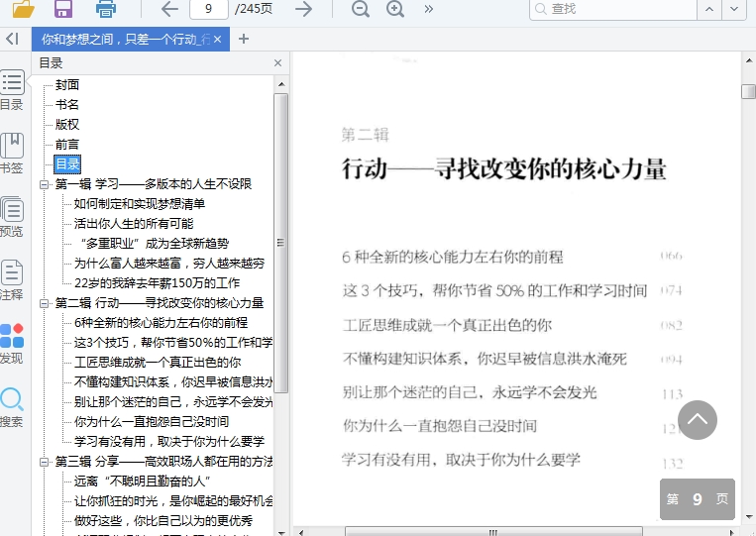Viewport: 756px width, 536px height.
Task: Open 活出你人生的所有可能 in outline
Action: pyautogui.click(x=134, y=224)
